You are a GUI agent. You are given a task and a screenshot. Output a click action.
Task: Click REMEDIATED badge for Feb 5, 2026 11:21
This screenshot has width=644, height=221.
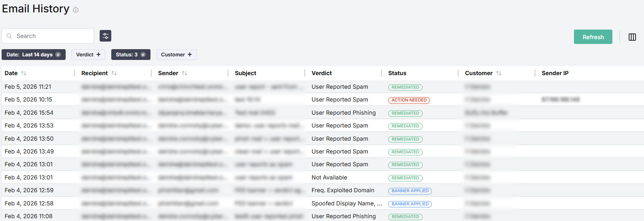tap(405, 87)
